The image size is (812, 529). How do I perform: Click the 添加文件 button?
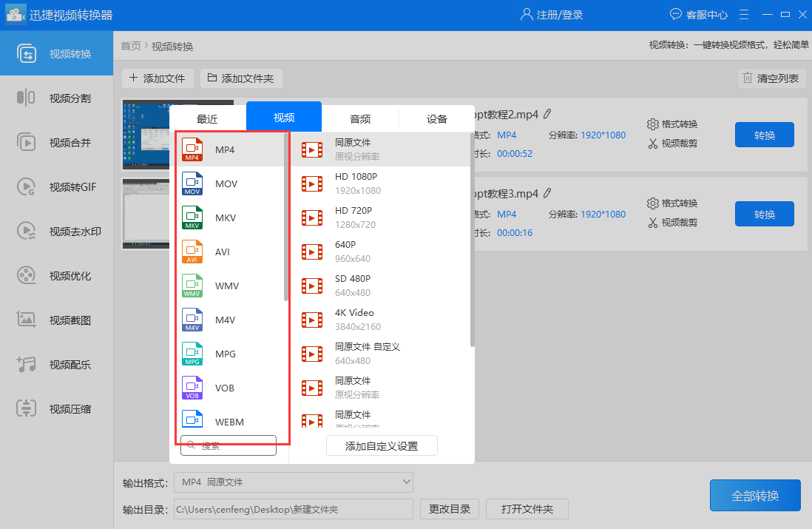[158, 78]
